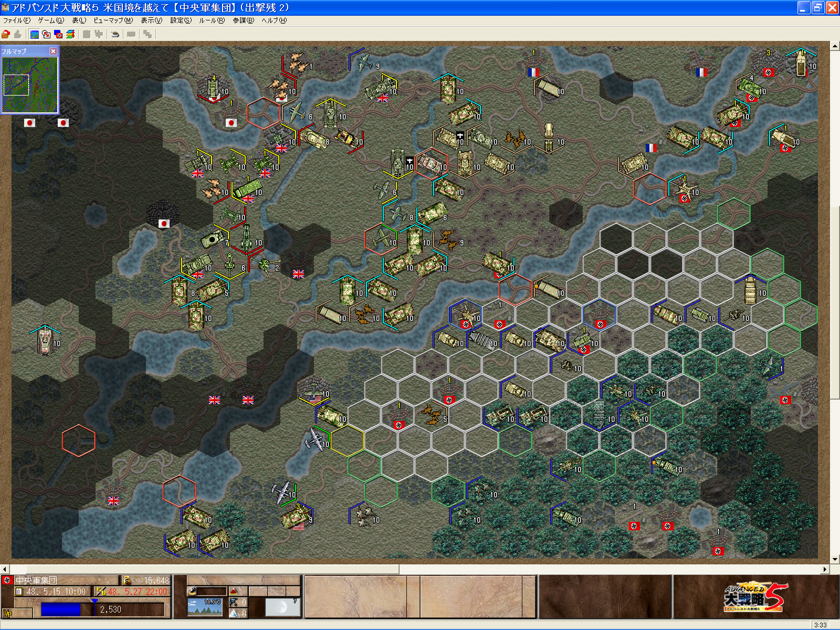
Task: Open the 参謀(B) menu
Action: tap(243, 20)
